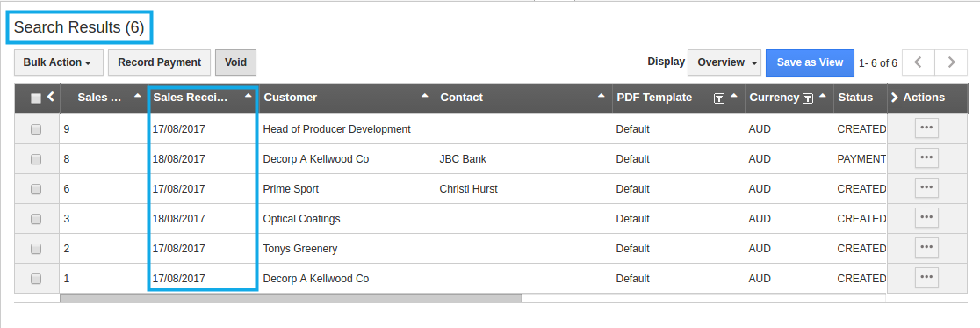
Task: Open the three-dots menu for Optical Coatings
Action: coord(926,218)
